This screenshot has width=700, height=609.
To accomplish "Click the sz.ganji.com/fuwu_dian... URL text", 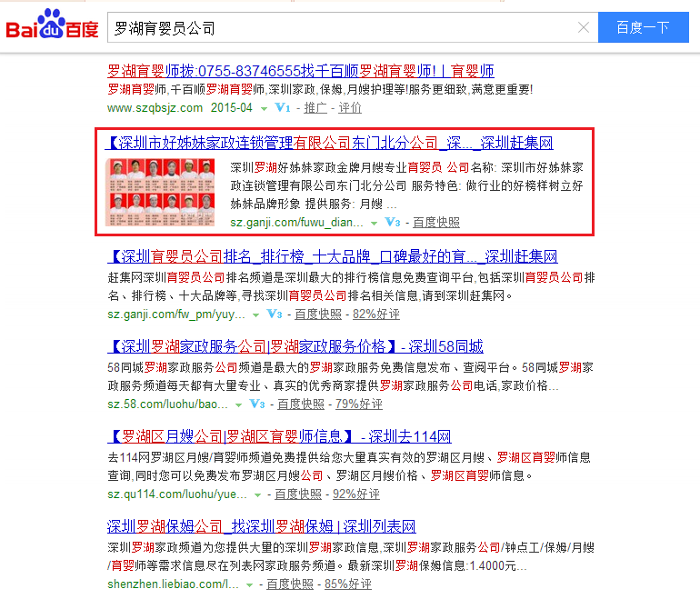I will (x=296, y=222).
